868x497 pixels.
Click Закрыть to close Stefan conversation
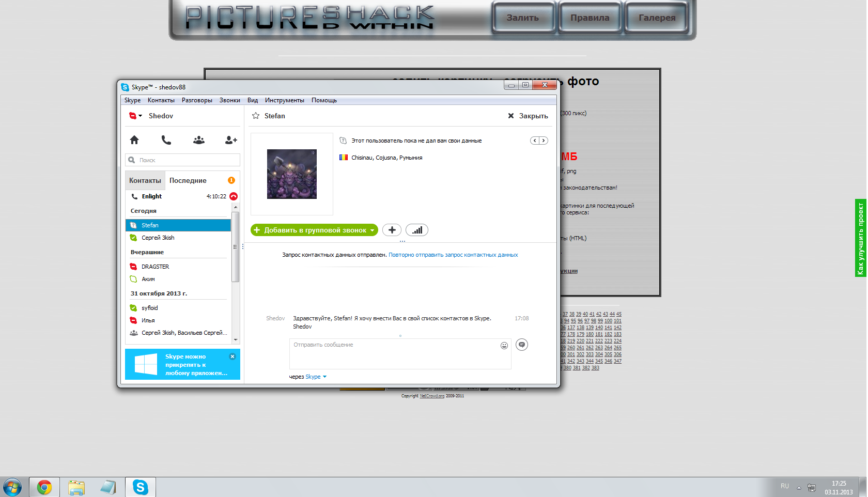[x=528, y=116]
